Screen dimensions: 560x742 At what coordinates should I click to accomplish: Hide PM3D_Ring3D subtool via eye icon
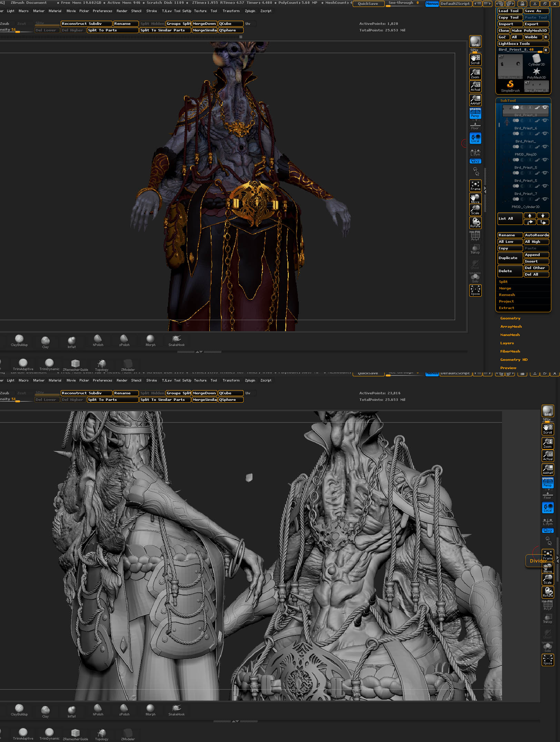coord(545,147)
